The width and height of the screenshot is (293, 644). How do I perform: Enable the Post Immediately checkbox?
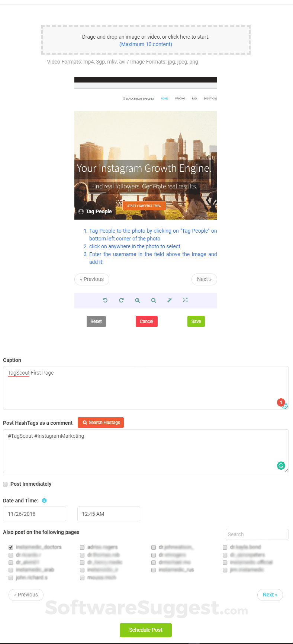(5, 484)
